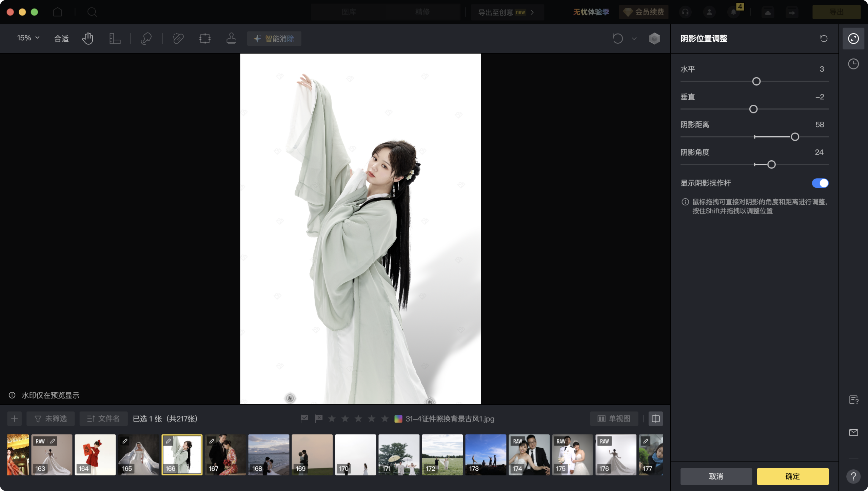Click the stamp tool icon
This screenshot has height=491, width=868.
pos(231,39)
